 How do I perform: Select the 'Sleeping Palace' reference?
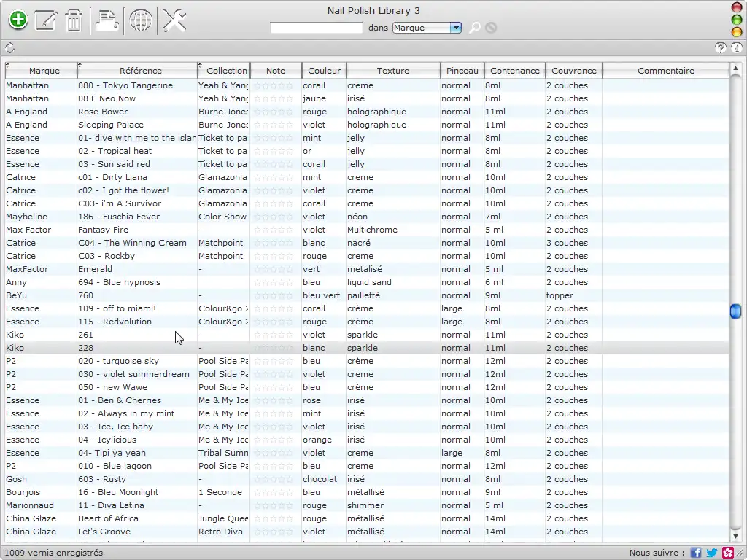[111, 125]
